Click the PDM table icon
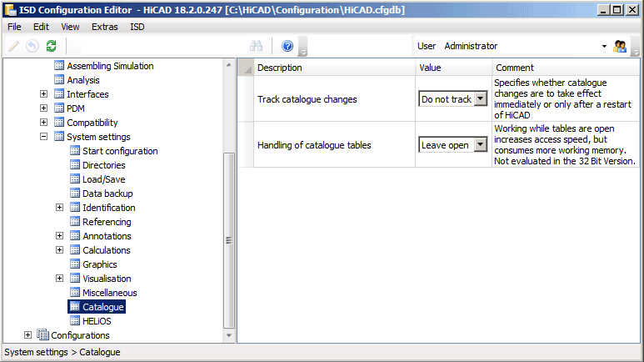Screen dimensions: 644x362 point(59,108)
